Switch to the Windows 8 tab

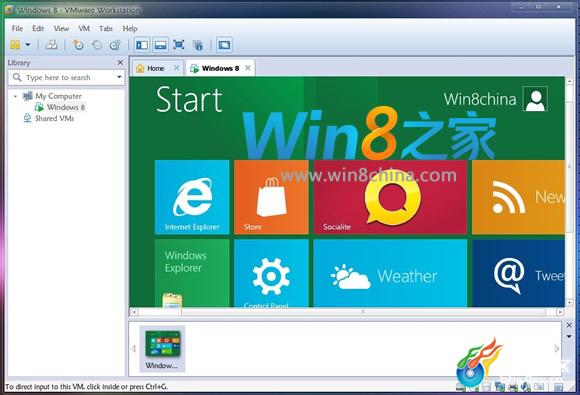pos(220,68)
